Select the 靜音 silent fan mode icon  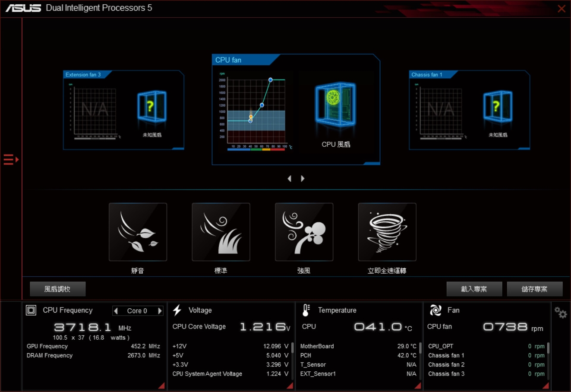(138, 232)
